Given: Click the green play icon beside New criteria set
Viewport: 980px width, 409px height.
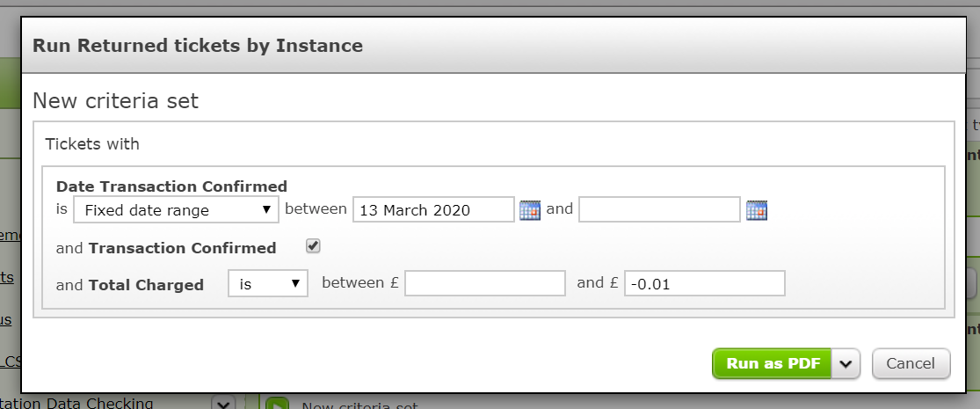Looking at the screenshot, I should [277, 404].
